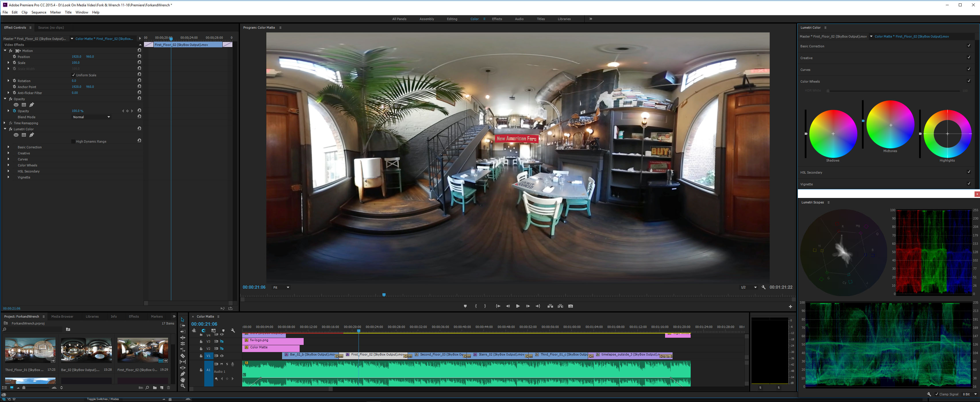Select the Zoom tool magnifier
The height and width of the screenshot is (402, 980).
[183, 386]
